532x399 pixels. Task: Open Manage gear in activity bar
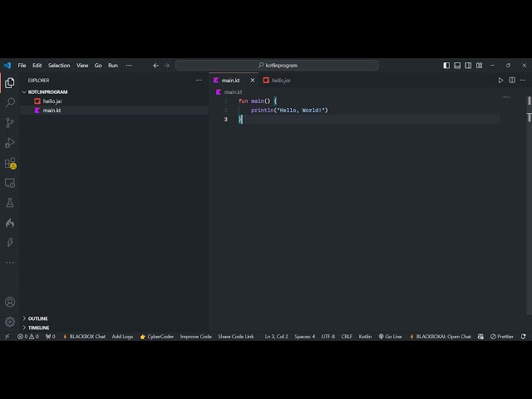(x=10, y=322)
